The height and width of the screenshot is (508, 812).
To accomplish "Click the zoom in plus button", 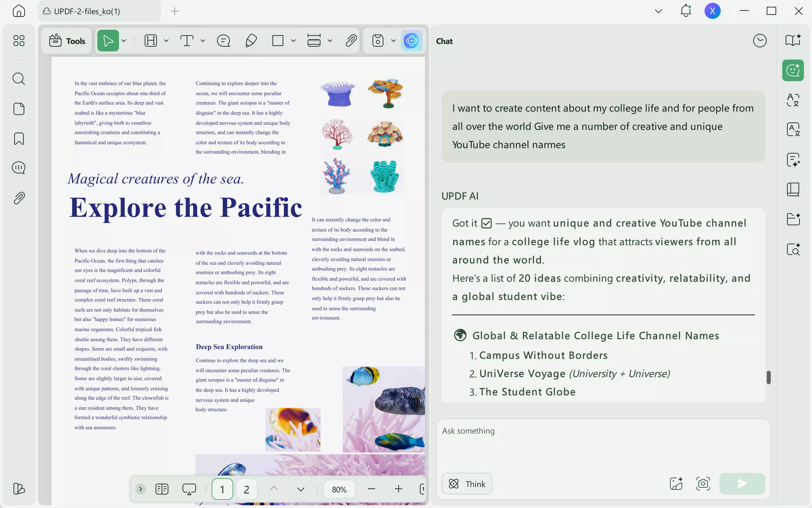I will click(x=399, y=489).
